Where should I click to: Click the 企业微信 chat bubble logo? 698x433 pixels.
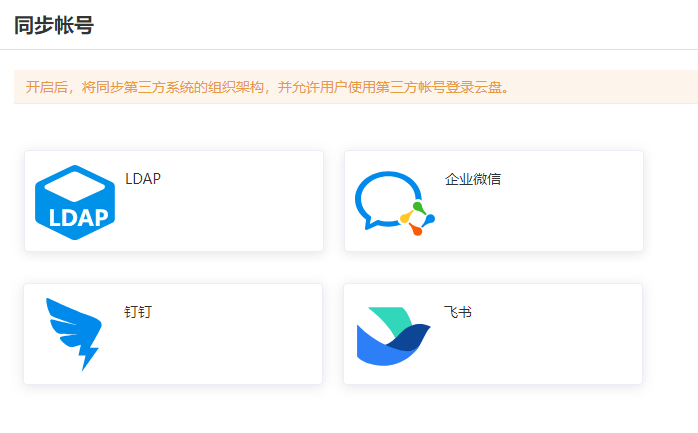coord(395,203)
